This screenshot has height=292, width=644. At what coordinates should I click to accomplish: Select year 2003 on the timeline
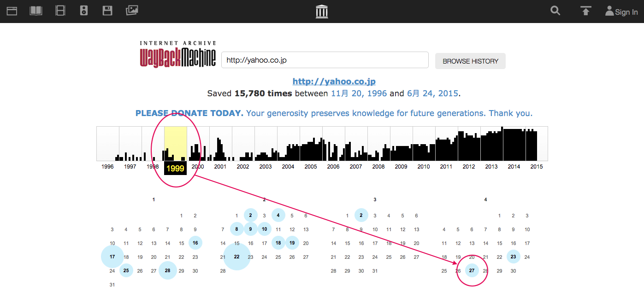coord(266,167)
